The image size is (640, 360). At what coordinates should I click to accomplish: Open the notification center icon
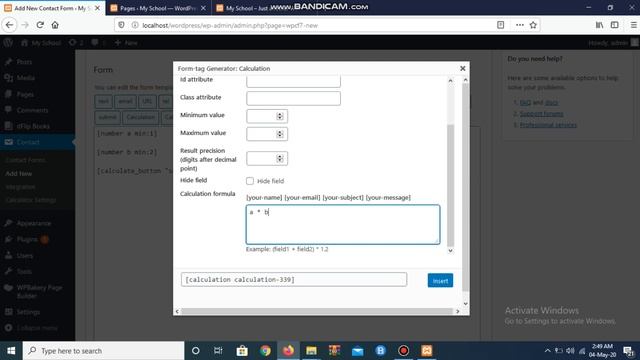(x=629, y=351)
